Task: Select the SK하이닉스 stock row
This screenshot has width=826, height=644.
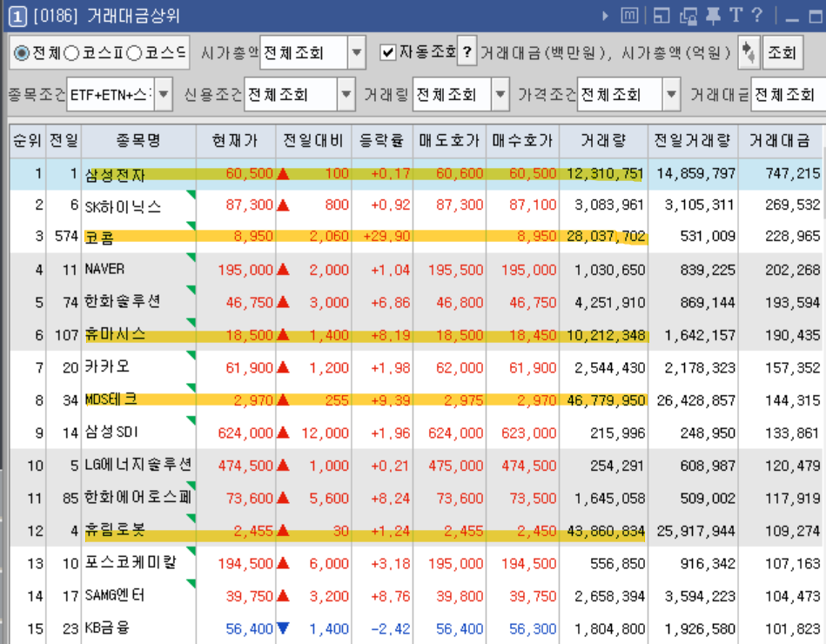Action: click(x=415, y=206)
